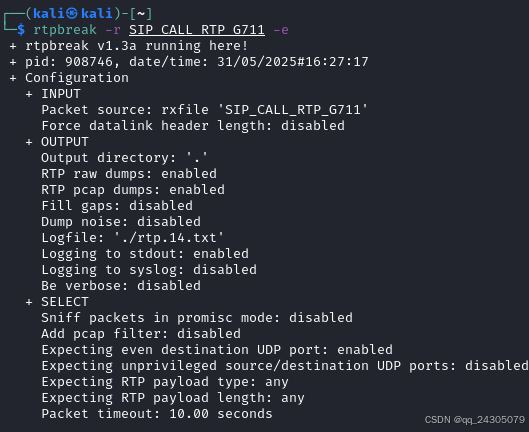The image size is (529, 432).
Task: Click the rtpbreak v1.3a version line
Action: coord(137,46)
